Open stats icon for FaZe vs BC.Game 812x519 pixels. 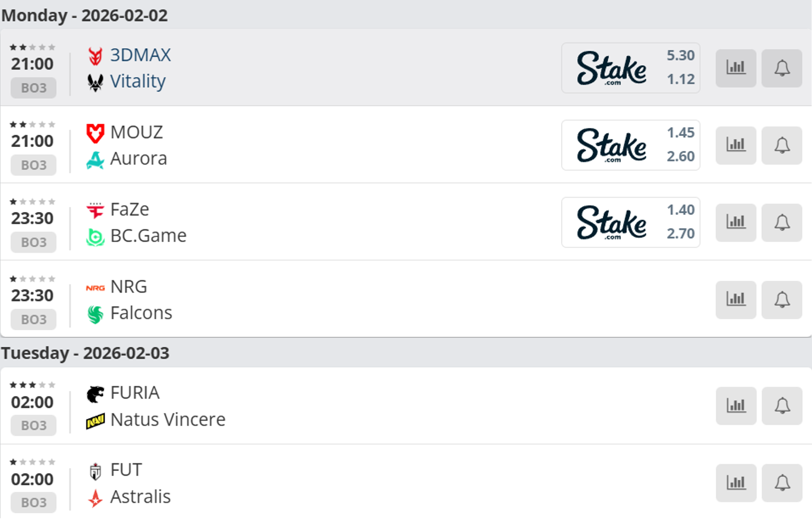pyautogui.click(x=735, y=222)
